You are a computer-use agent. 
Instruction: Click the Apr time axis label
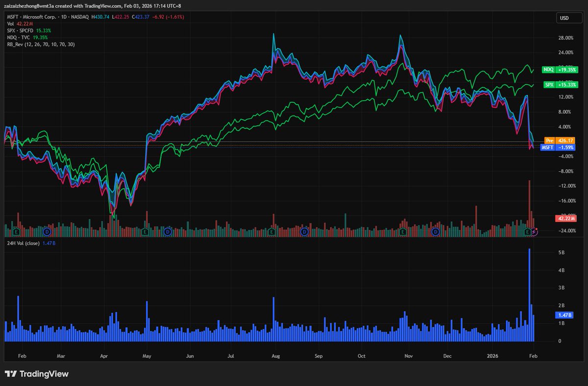pos(103,356)
